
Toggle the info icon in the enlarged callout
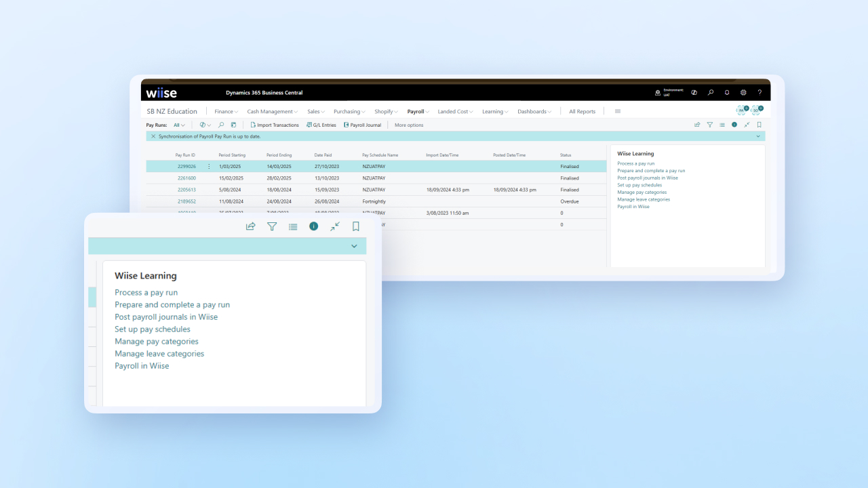click(314, 226)
